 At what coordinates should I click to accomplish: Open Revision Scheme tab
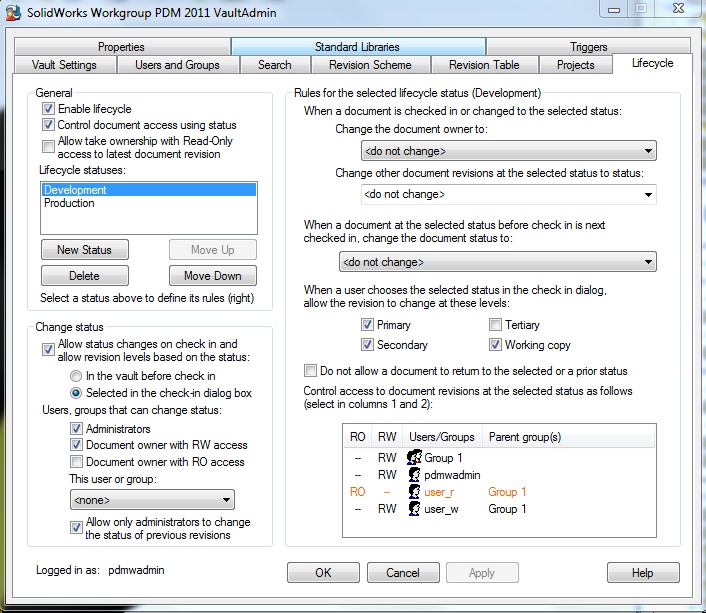pos(370,65)
